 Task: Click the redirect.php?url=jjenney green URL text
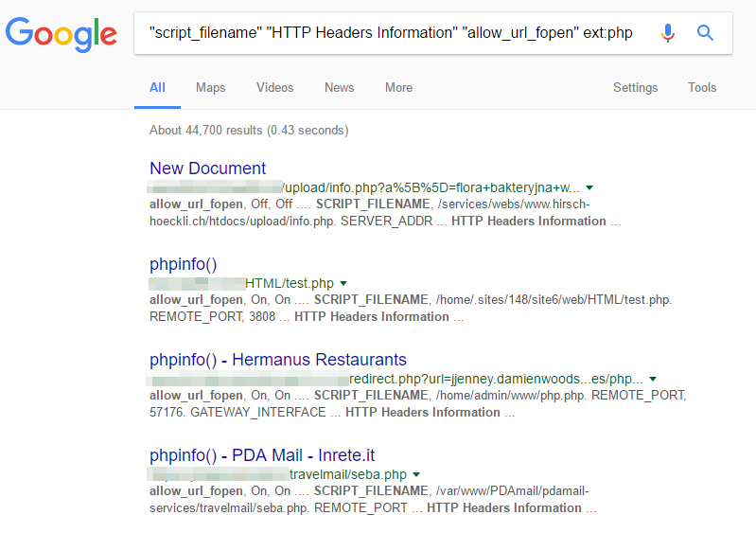(496, 379)
